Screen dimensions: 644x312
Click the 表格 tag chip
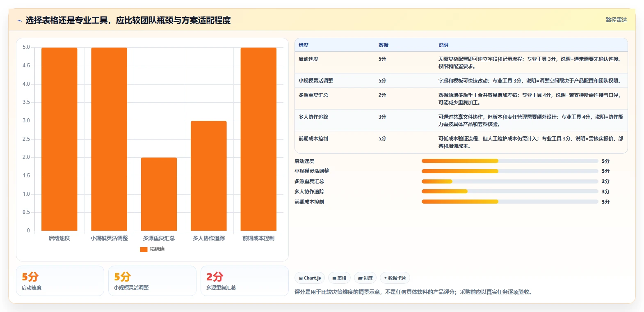click(339, 278)
